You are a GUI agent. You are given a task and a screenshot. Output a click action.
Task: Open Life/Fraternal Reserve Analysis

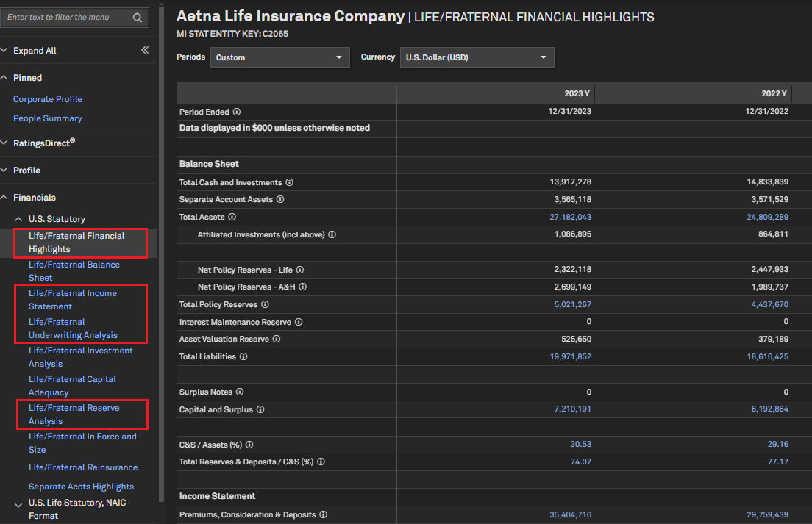74,414
